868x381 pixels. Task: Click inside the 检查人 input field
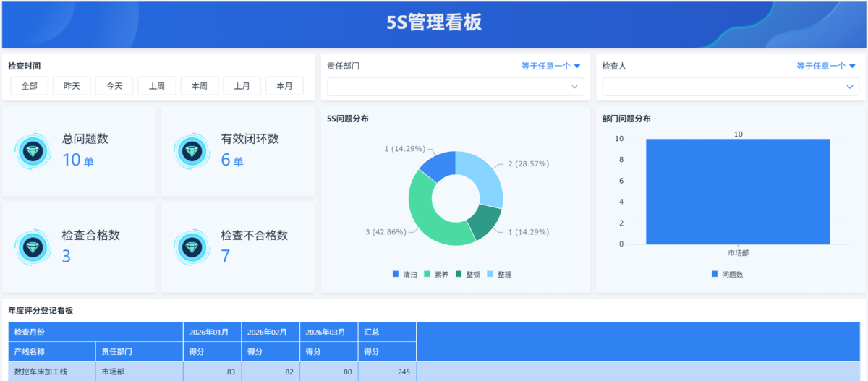(731, 87)
